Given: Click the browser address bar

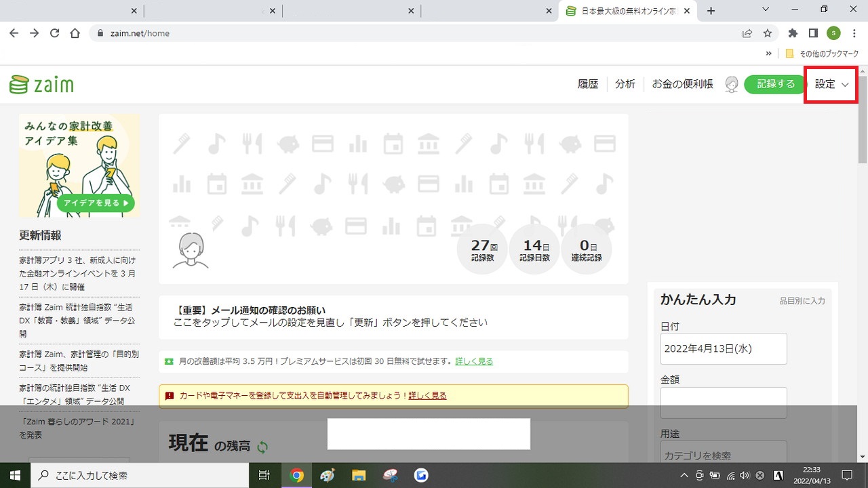Looking at the screenshot, I should pyautogui.click(x=414, y=33).
